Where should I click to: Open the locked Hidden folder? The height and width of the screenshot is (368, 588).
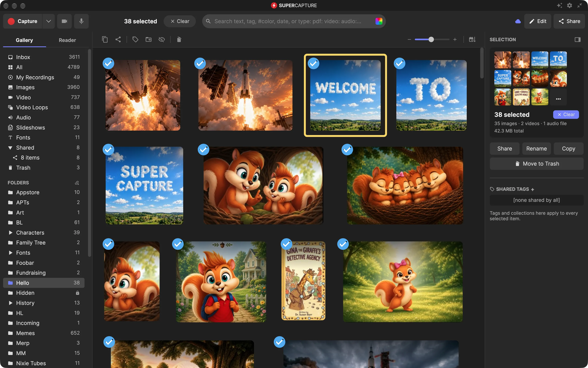44,293
